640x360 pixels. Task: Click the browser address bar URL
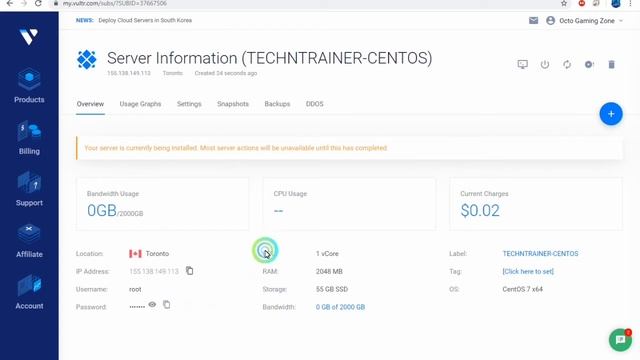tap(115, 3)
